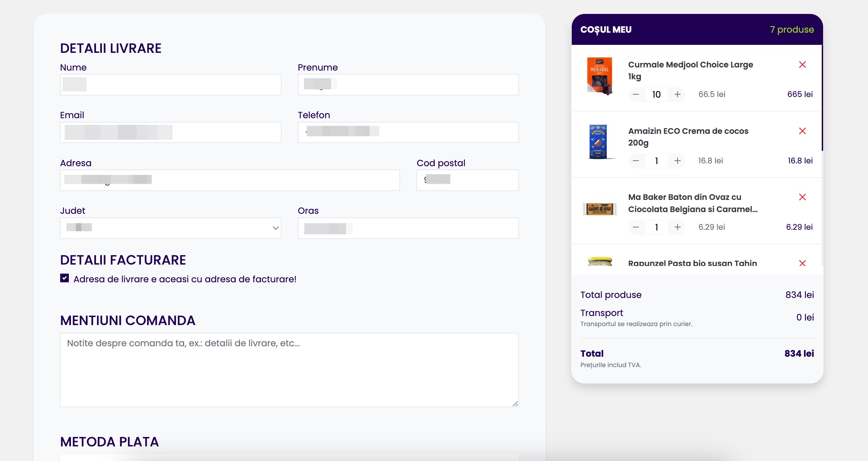Decrease Amaizin Crema de cocos quantity
The height and width of the screenshot is (461, 868).
click(x=636, y=161)
